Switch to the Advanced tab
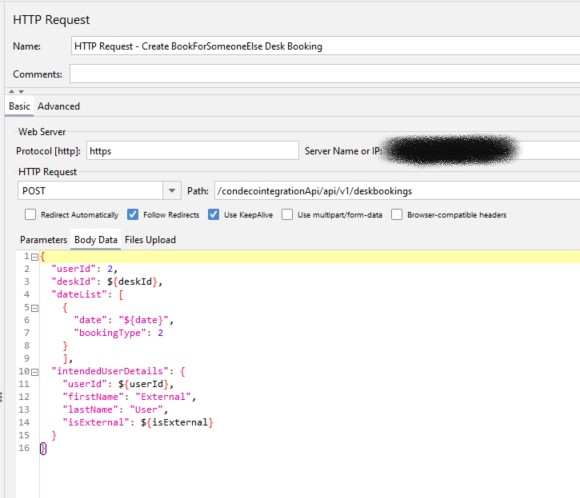The width and height of the screenshot is (580, 498). pos(59,106)
